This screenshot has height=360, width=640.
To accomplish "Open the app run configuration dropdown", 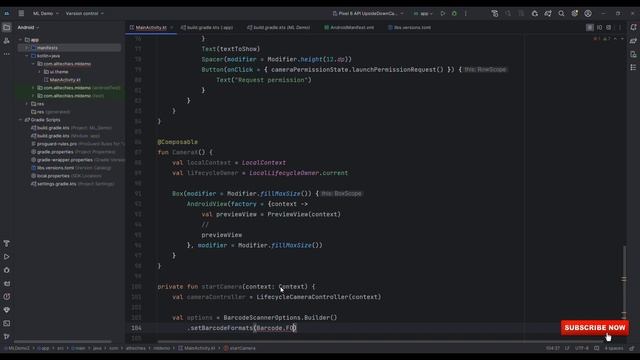I will click(423, 13).
